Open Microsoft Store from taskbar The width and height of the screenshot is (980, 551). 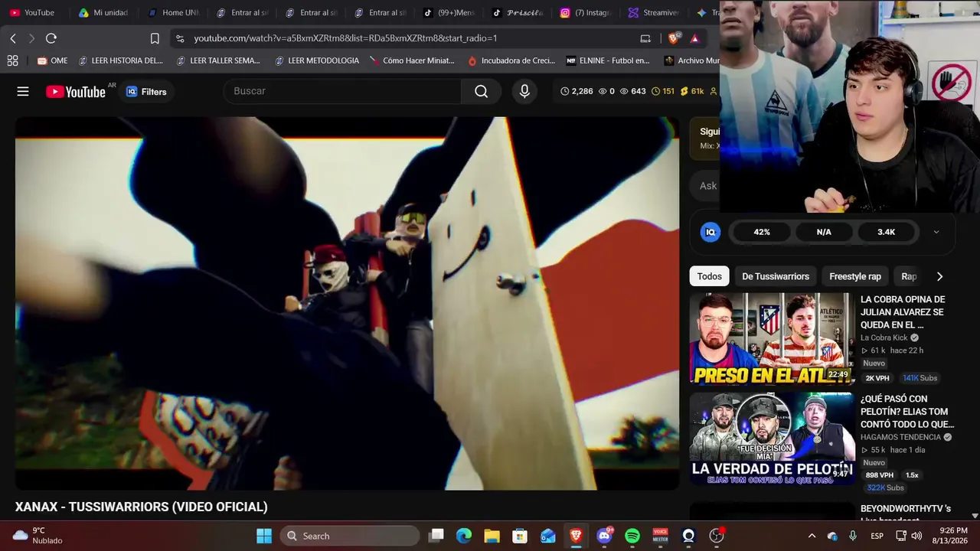[x=520, y=536]
